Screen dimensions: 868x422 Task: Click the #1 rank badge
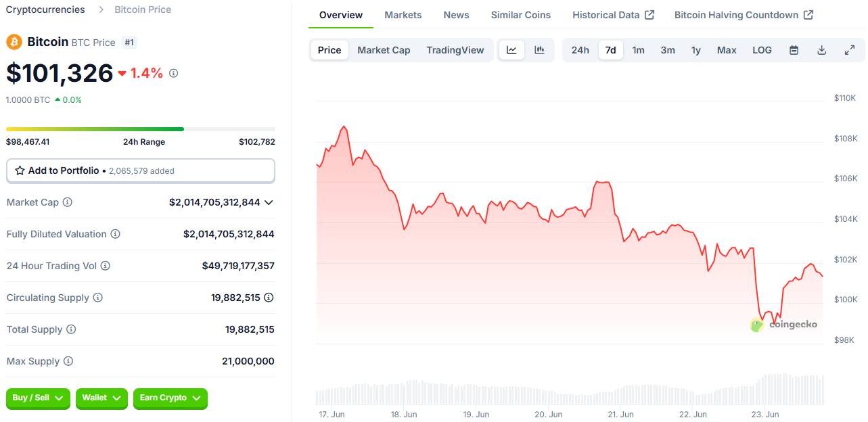point(130,43)
